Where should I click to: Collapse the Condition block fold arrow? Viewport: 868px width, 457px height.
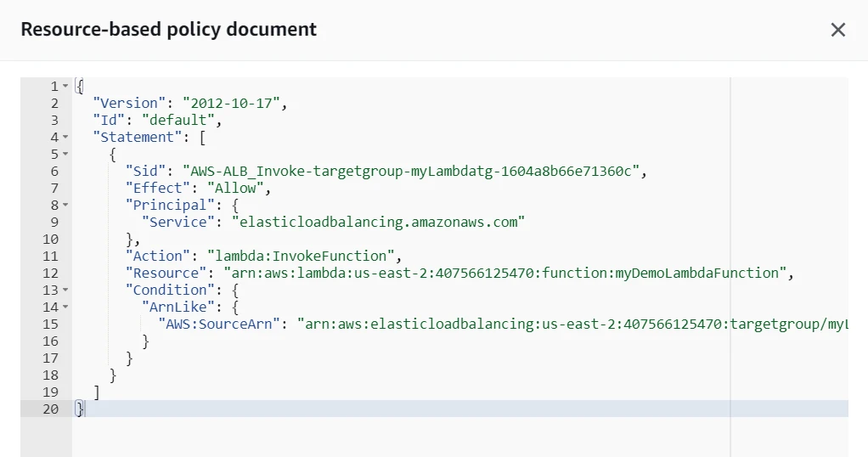pyautogui.click(x=65, y=291)
